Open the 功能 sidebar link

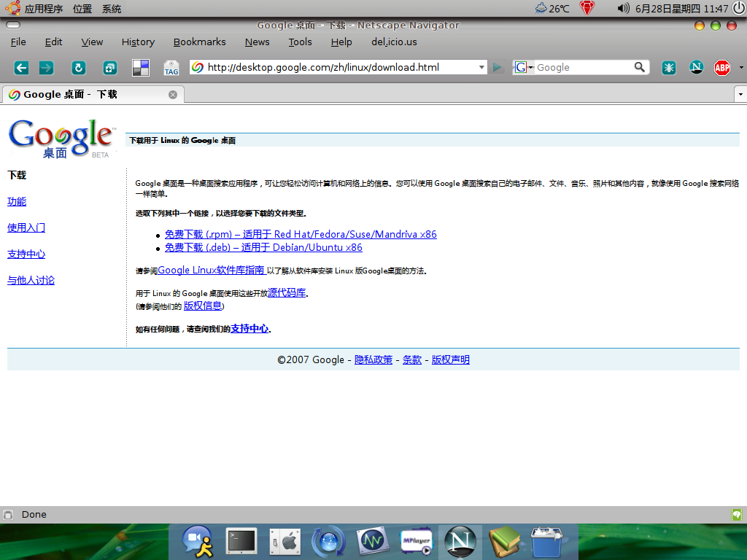(x=17, y=201)
